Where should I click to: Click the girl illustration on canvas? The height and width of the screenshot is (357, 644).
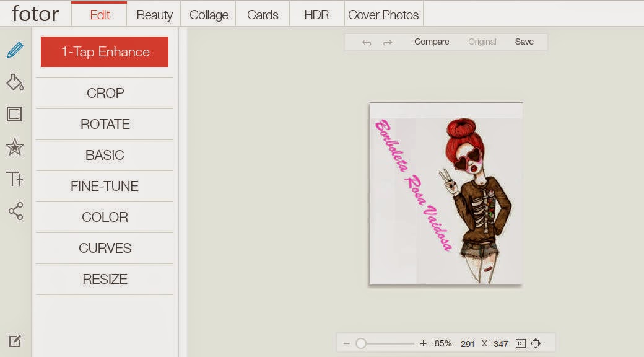(x=476, y=201)
